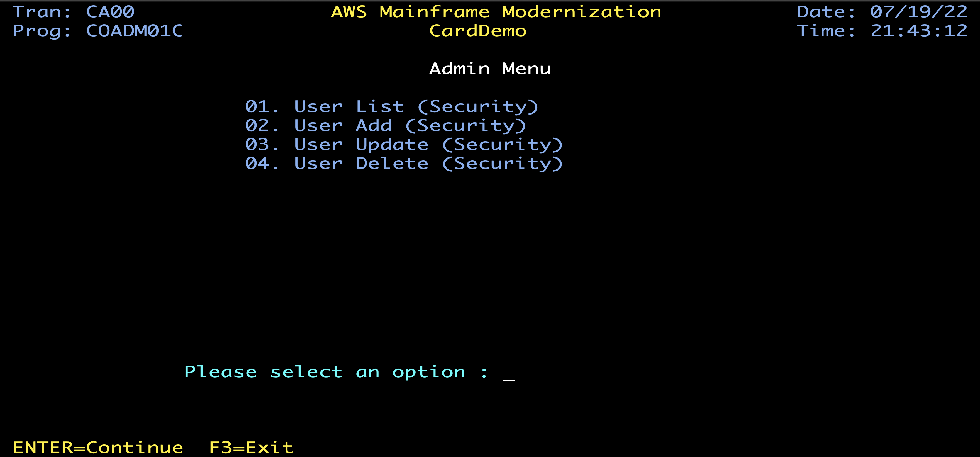Click the program name COADM01C

(x=135, y=31)
